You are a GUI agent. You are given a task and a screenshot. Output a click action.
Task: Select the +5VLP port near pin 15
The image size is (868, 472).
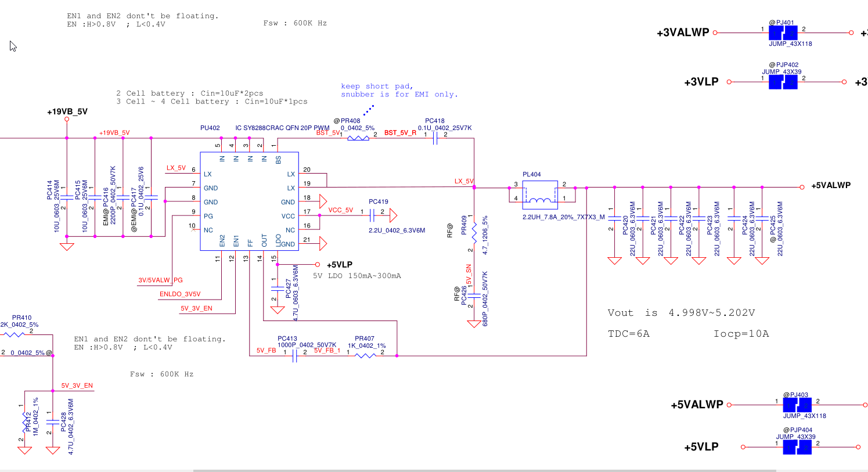click(340, 265)
